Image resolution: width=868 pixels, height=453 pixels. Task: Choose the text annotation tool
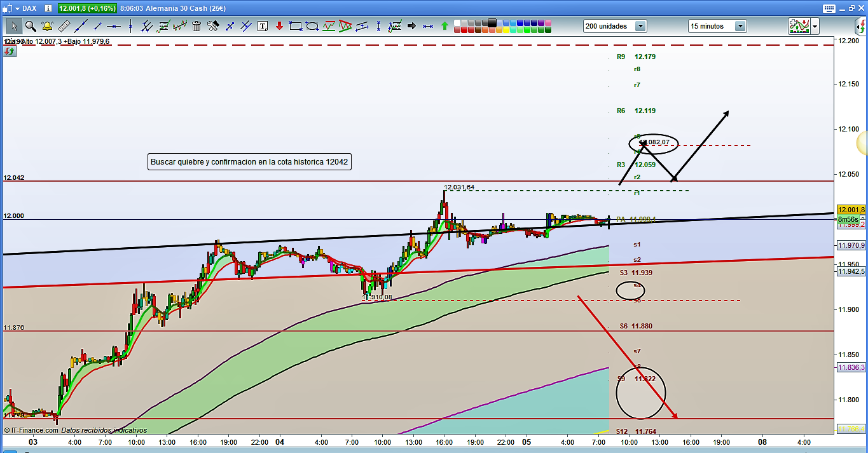coord(263,26)
